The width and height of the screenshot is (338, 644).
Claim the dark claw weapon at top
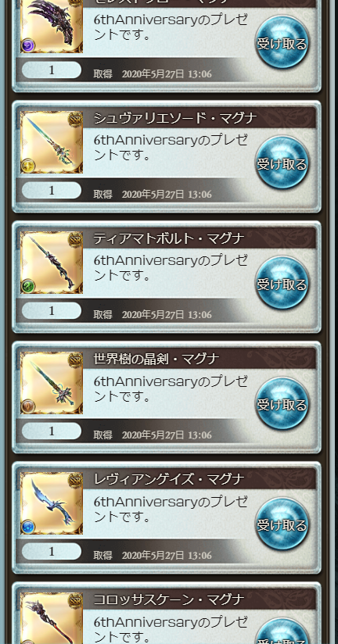(x=282, y=42)
